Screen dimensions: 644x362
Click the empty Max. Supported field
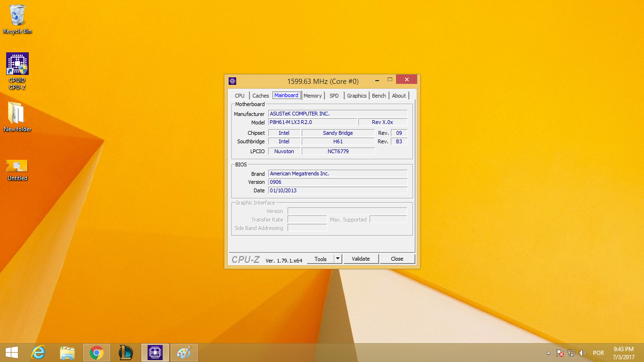[x=388, y=220]
